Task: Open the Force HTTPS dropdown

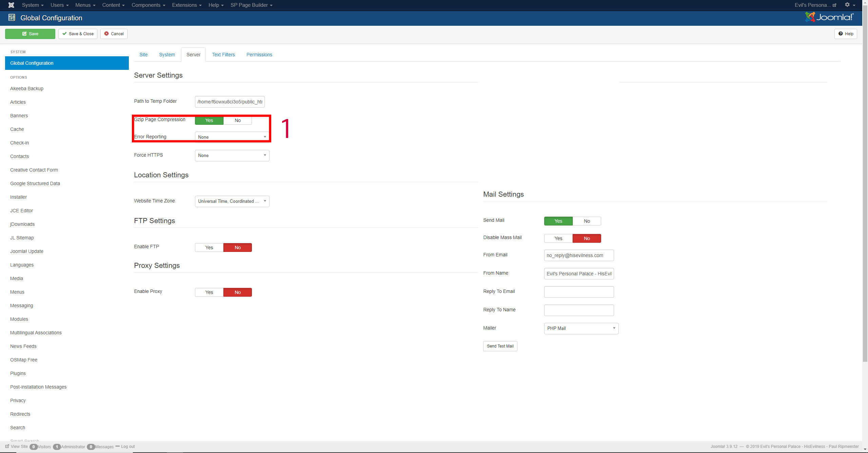Action: [232, 156]
